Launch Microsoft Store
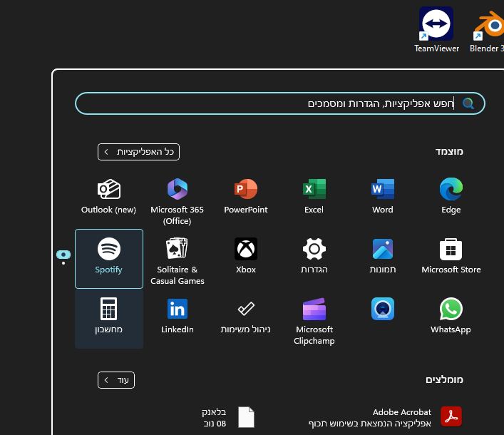The image size is (504, 435). coord(451,255)
